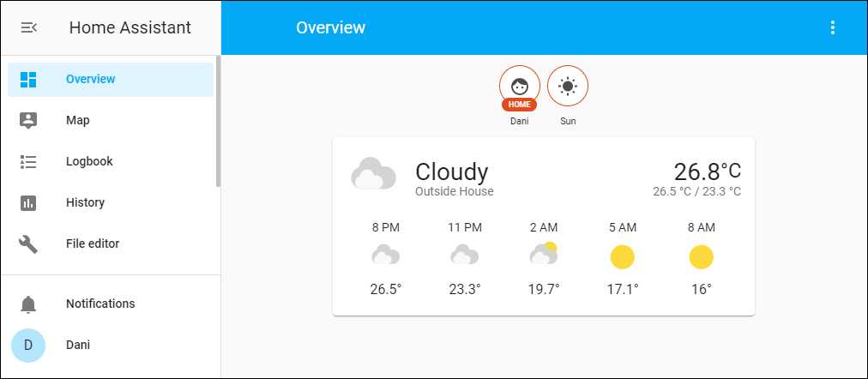The image size is (868, 379).
Task: Open the Dani user profile link
Action: pyautogui.click(x=111, y=346)
